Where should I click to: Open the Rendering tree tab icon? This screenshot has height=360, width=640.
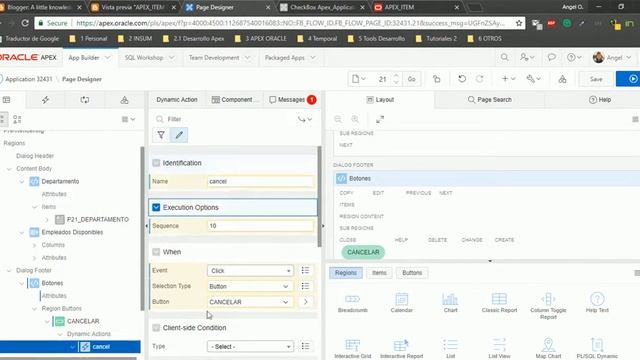click(7, 100)
